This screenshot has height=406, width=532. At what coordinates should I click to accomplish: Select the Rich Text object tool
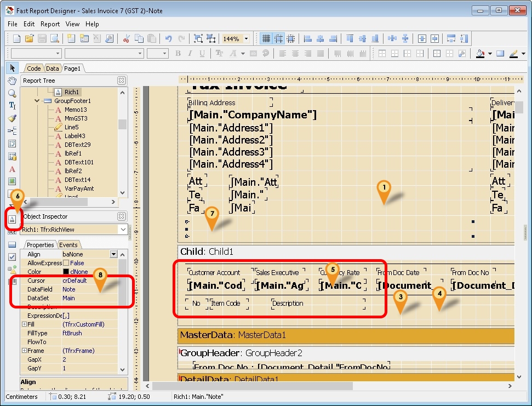pos(13,219)
